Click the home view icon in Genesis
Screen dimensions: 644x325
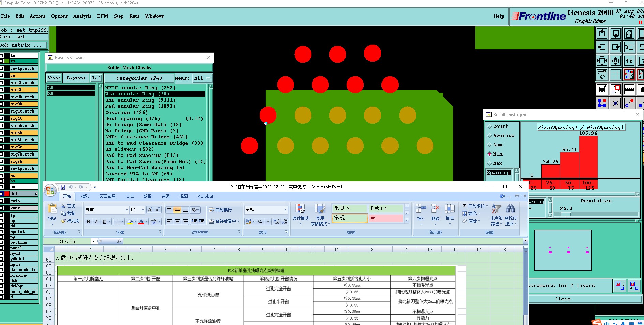click(x=629, y=33)
